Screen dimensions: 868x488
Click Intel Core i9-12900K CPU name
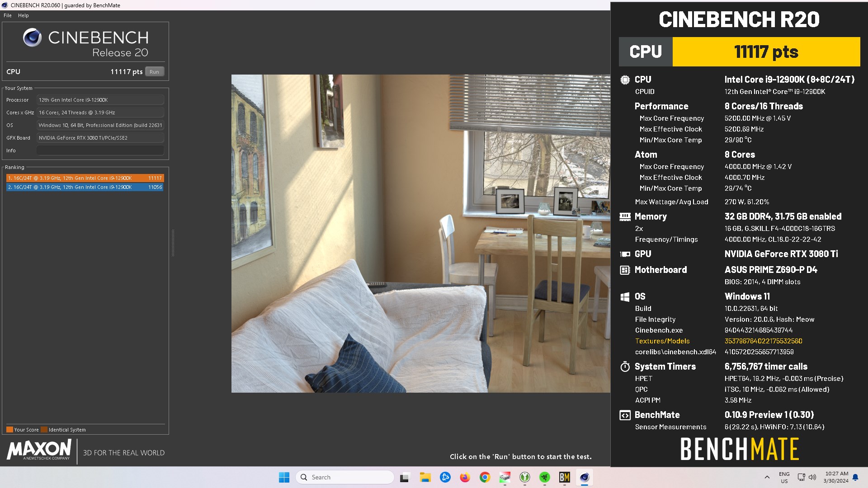tap(789, 80)
